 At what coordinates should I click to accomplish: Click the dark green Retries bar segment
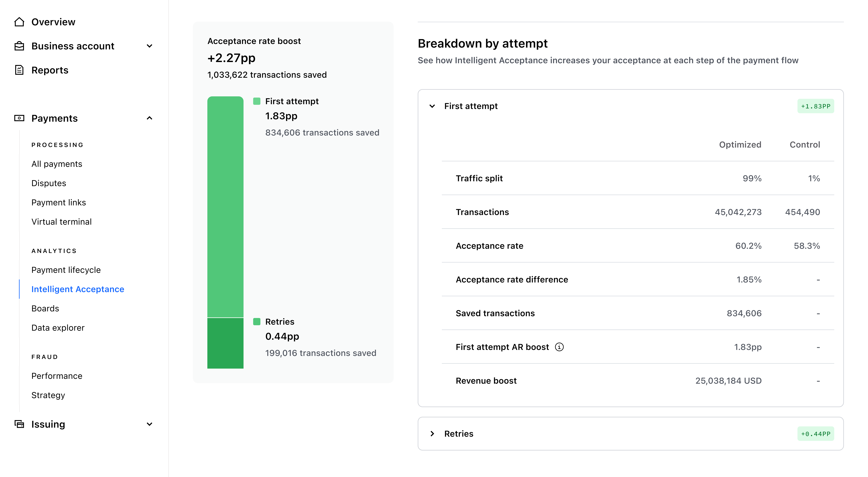[225, 343]
